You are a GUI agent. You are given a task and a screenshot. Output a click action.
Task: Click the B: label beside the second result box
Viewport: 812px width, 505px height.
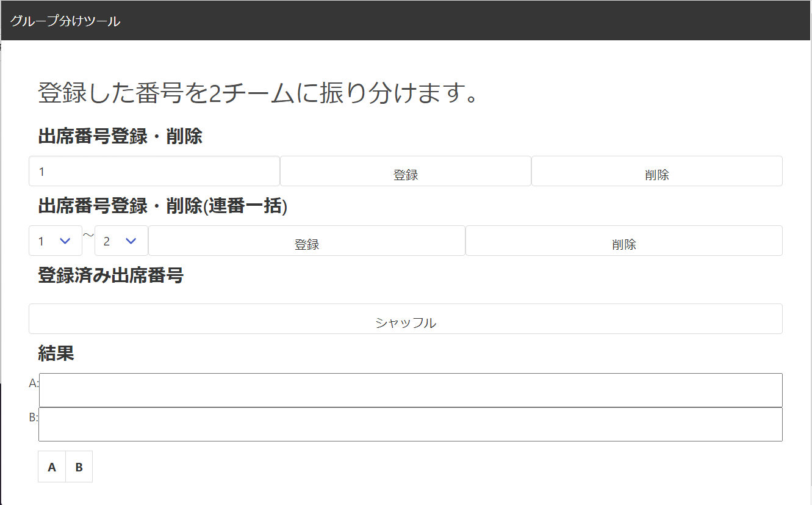34,418
